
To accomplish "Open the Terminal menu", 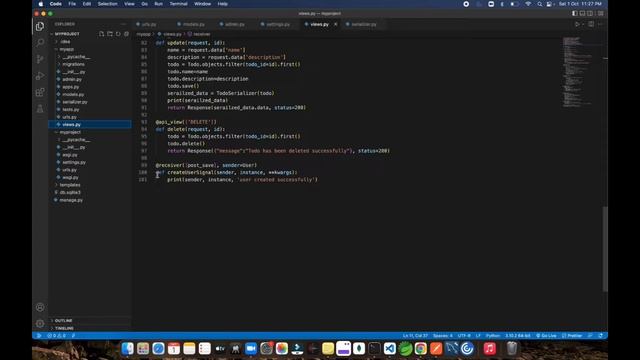I will tap(178, 4).
